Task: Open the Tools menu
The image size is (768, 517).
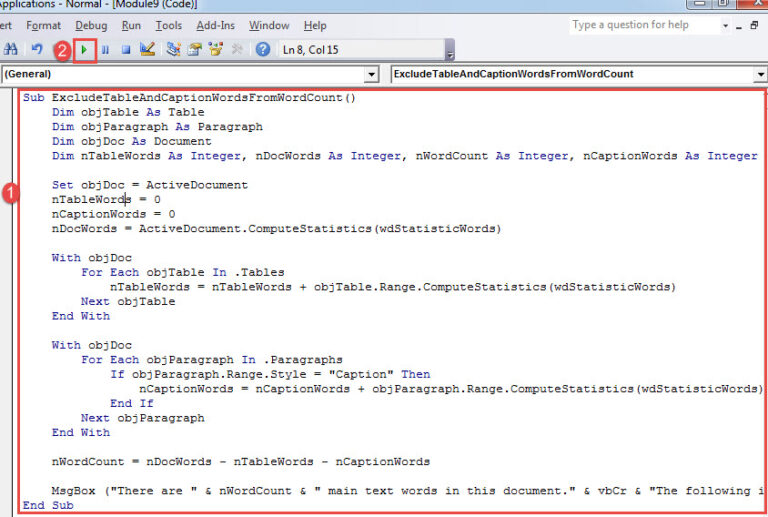Action: pos(169,25)
